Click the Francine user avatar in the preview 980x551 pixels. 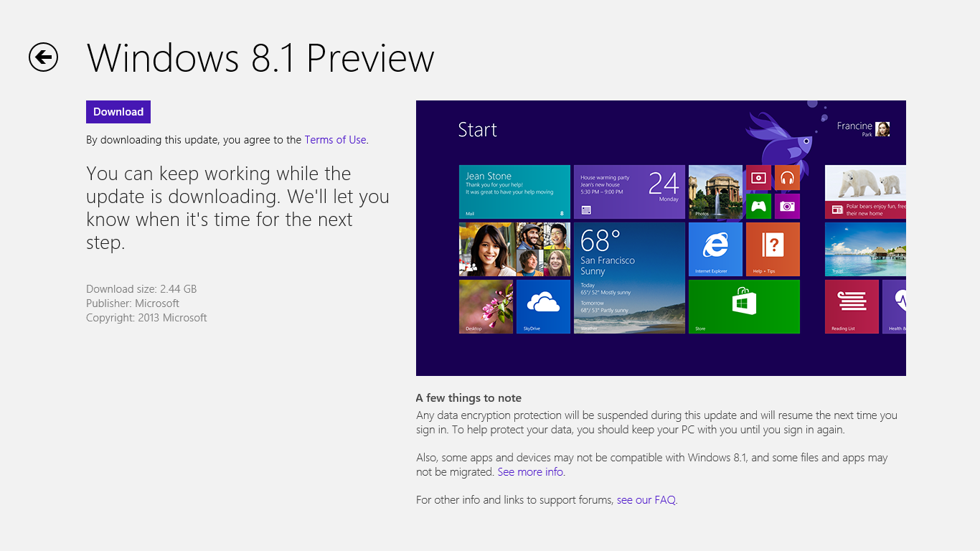(882, 129)
